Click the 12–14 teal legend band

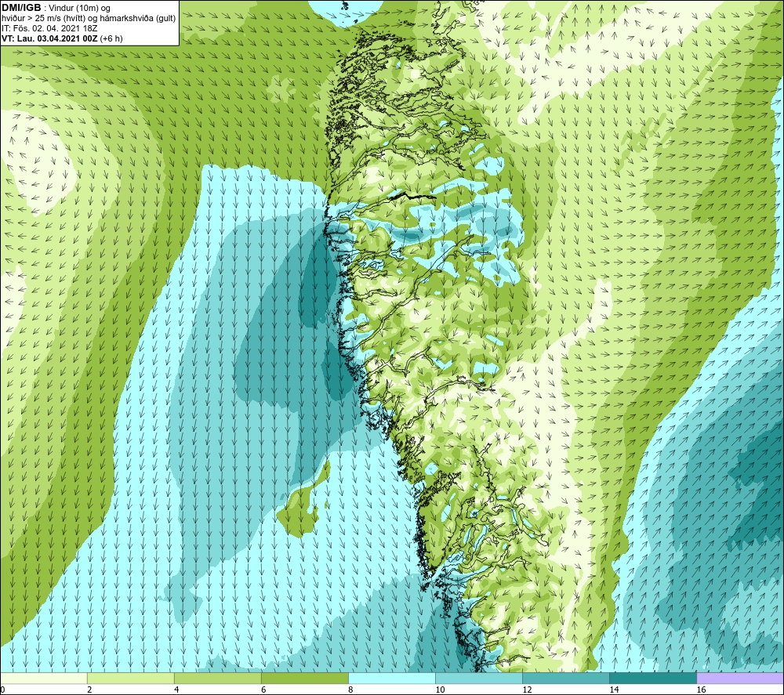[566, 678]
